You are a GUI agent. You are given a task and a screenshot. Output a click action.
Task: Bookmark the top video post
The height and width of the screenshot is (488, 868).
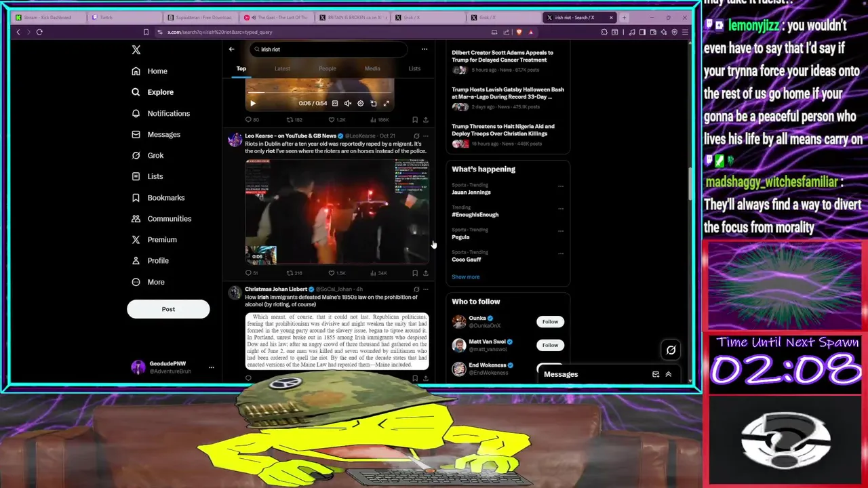click(415, 120)
